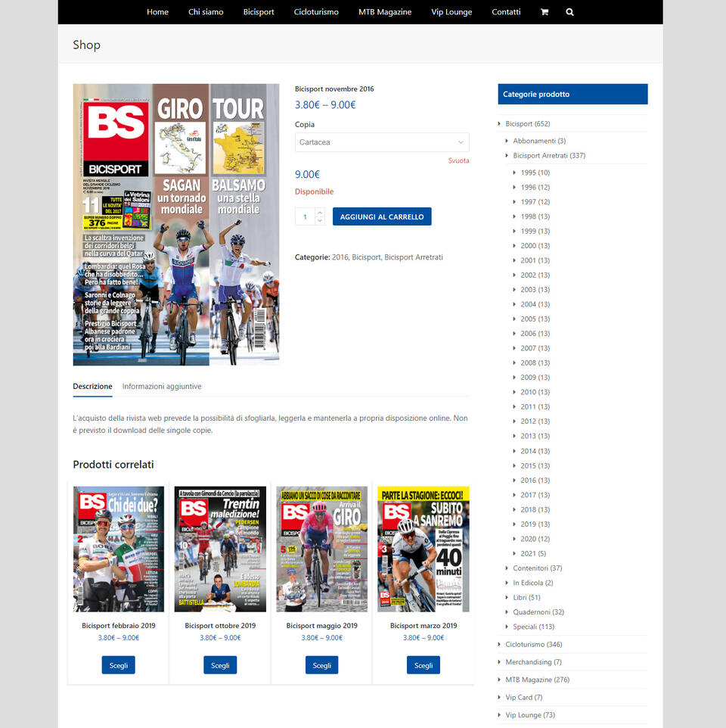
Task: Select the 2021 (5) archive year
Action: click(x=533, y=553)
